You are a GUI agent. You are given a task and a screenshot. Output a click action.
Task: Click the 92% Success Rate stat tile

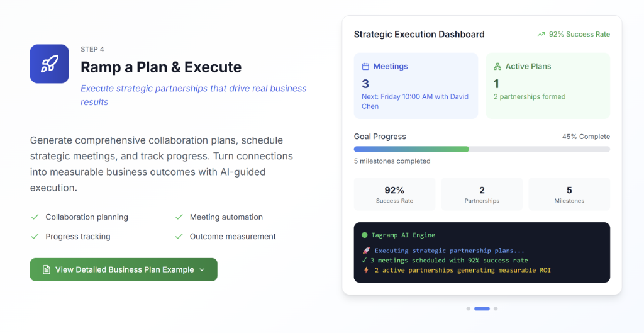tap(395, 194)
